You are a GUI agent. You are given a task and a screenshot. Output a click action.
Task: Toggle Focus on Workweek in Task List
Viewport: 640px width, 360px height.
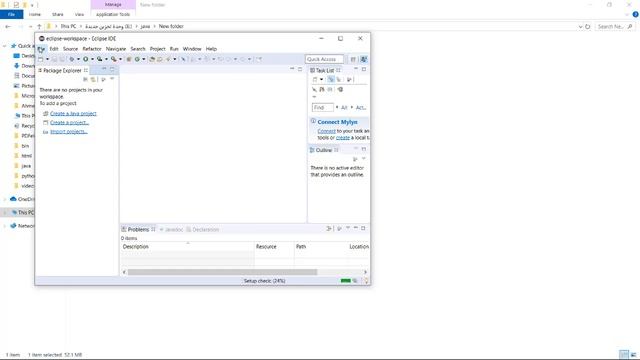pos(349,79)
